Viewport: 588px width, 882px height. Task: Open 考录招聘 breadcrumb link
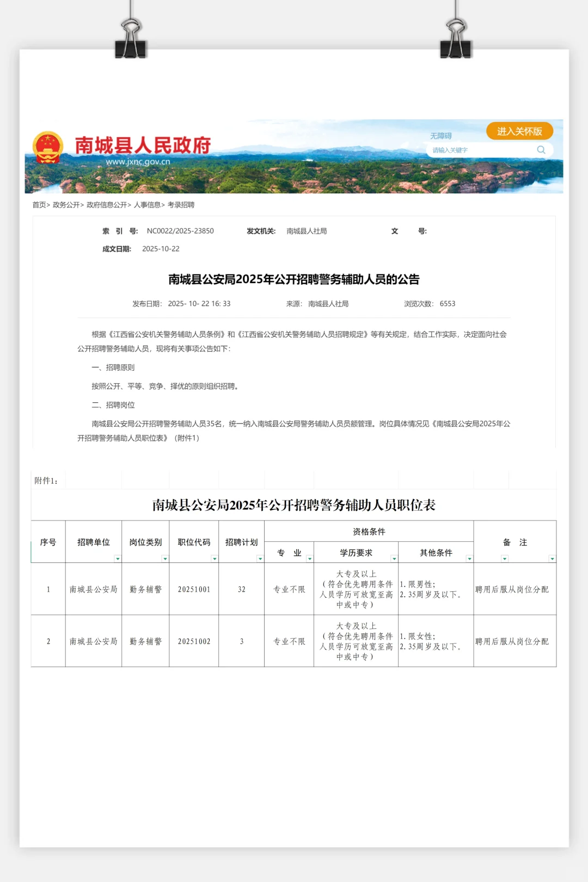[x=181, y=205]
